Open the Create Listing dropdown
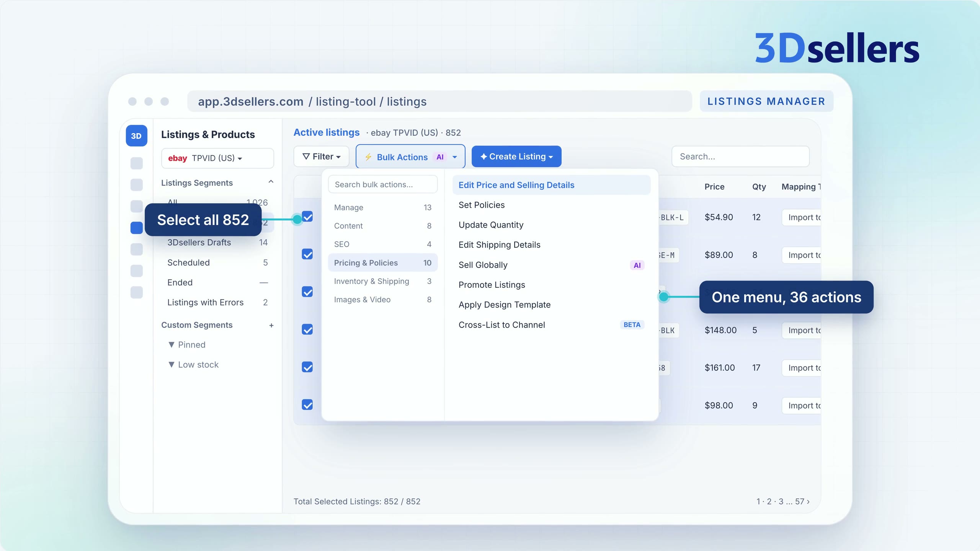This screenshot has height=551, width=980. pos(516,156)
